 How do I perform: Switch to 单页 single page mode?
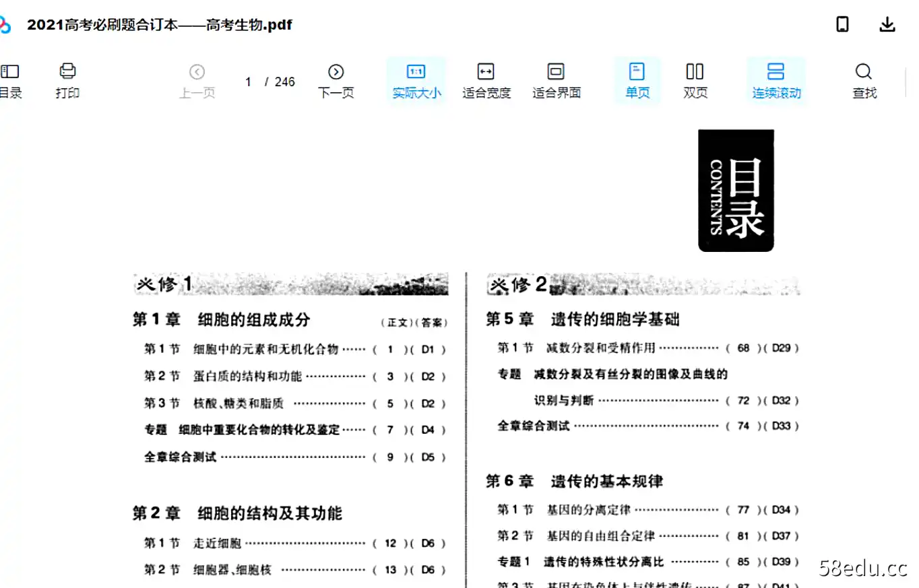[637, 81]
